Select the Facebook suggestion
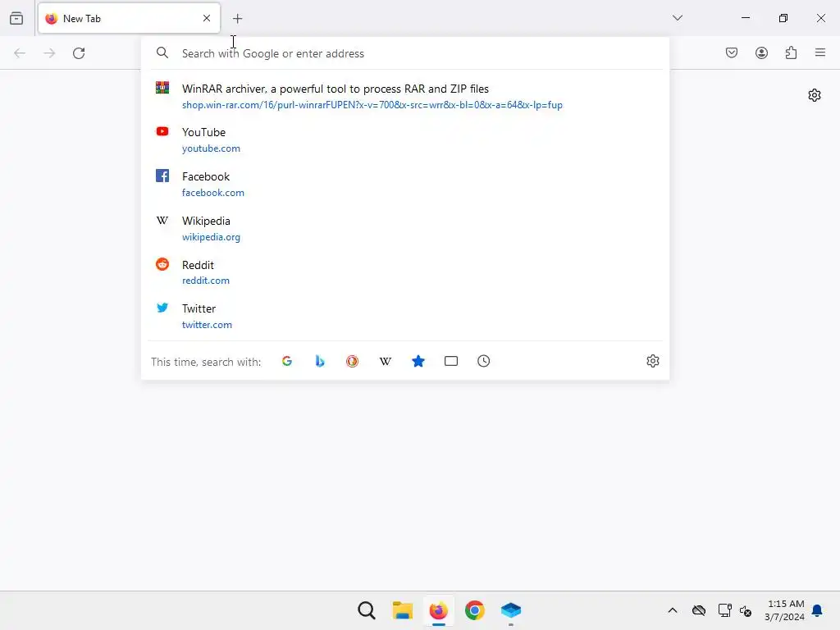840x630 pixels. pos(405,185)
